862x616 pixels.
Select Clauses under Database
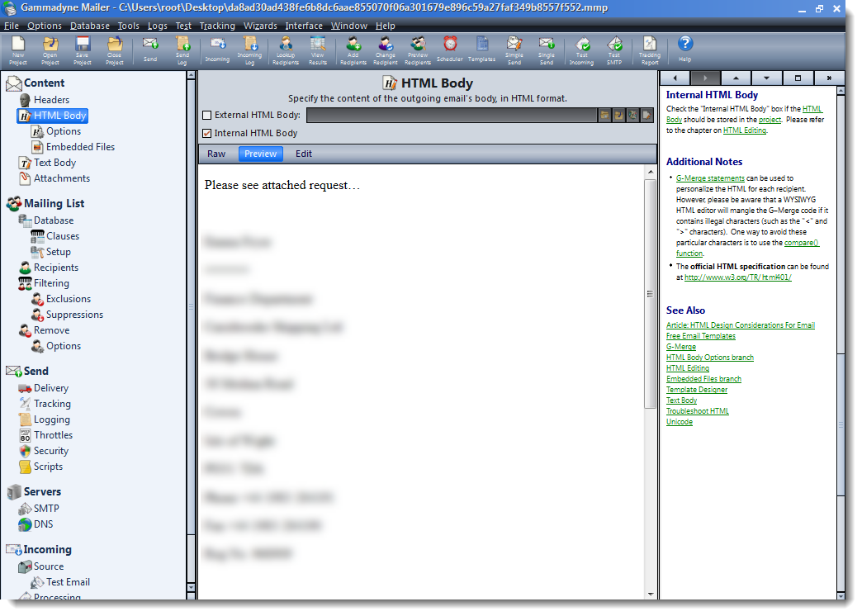pyautogui.click(x=63, y=236)
